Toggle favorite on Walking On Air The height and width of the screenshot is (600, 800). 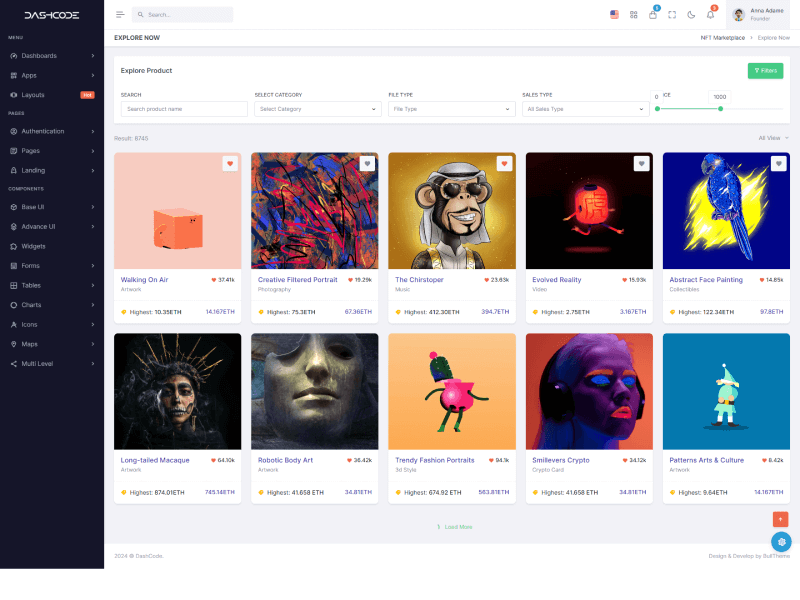[229, 162]
